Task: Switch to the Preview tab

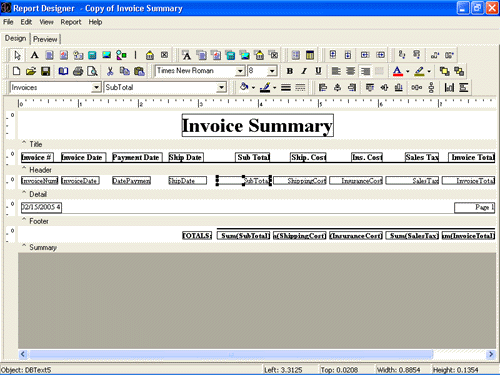Action: point(45,39)
